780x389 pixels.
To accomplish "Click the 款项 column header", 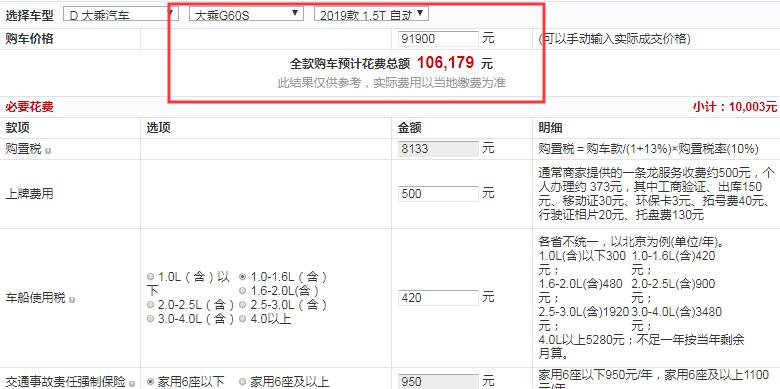I will coord(17,128).
